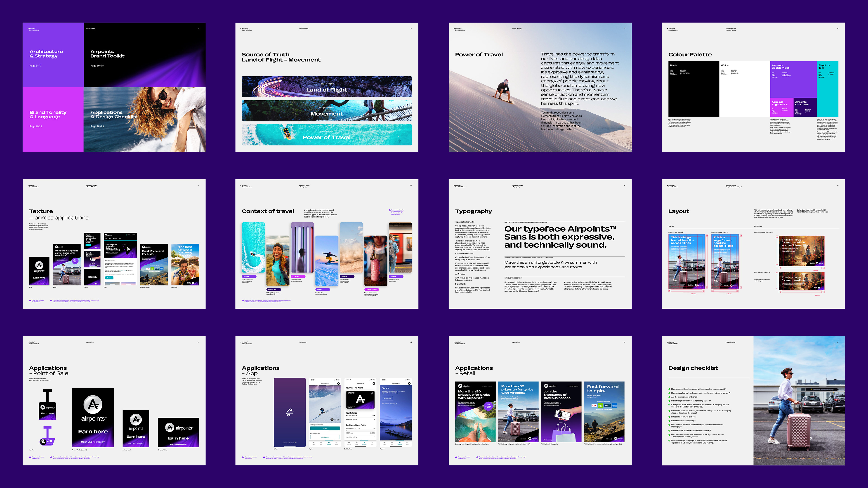Select the neon light tubes culture photo
868x488 pixels.
click(x=302, y=248)
